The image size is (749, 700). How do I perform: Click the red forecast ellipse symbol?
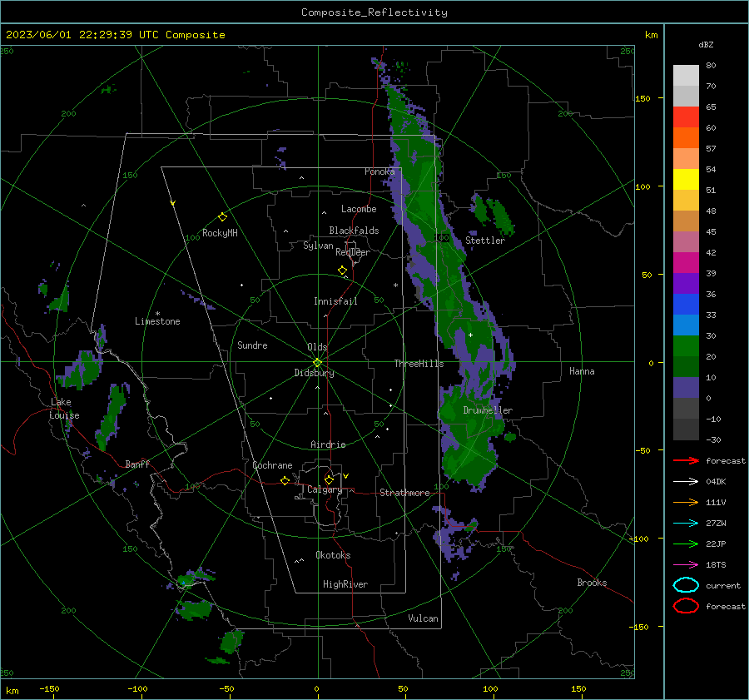point(686,606)
